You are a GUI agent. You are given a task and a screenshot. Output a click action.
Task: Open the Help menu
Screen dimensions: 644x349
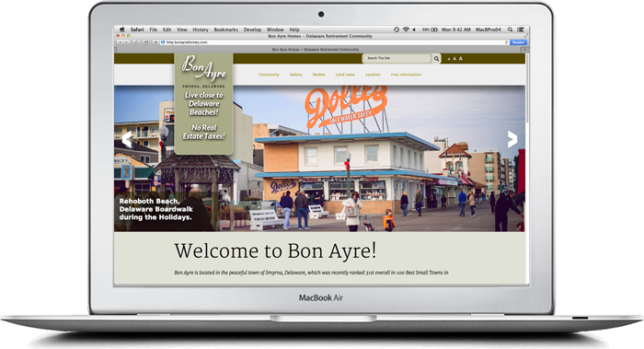pos(294,29)
